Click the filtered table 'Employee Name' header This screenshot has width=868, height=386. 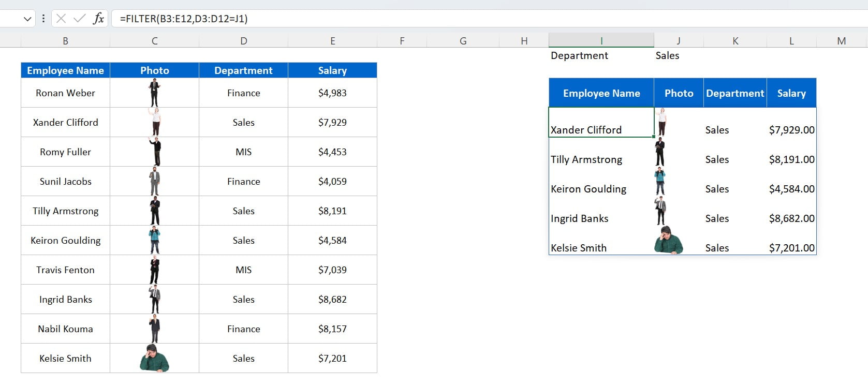(x=601, y=93)
